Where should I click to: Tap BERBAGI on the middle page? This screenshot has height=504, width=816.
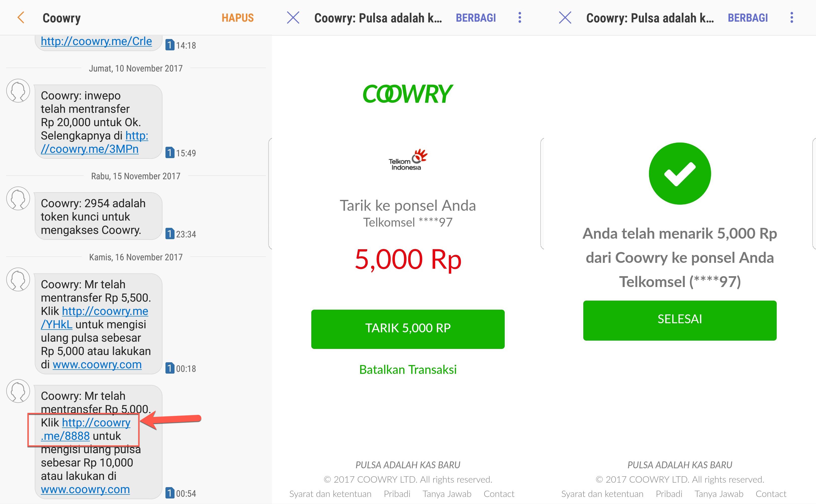[475, 18]
